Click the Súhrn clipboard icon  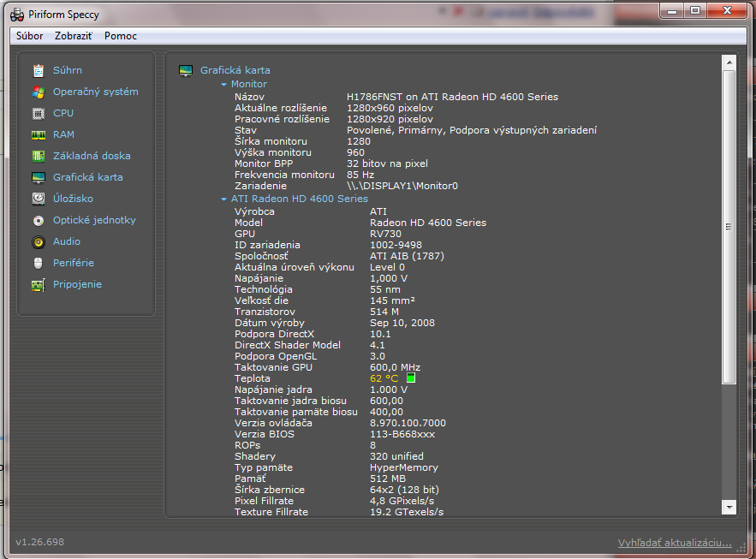pyautogui.click(x=39, y=71)
